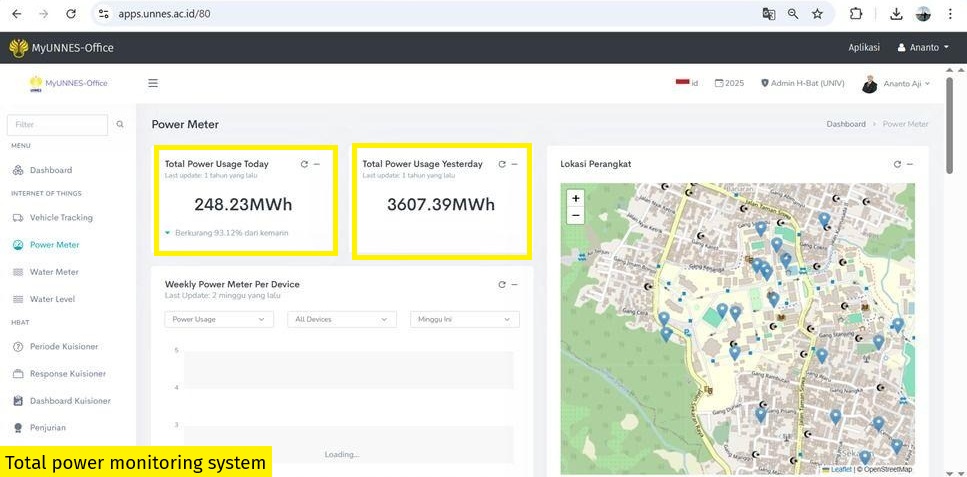Screen dimensions: 967x477
Task: Select Vehicle Tracking from the sidebar
Action: (x=61, y=217)
